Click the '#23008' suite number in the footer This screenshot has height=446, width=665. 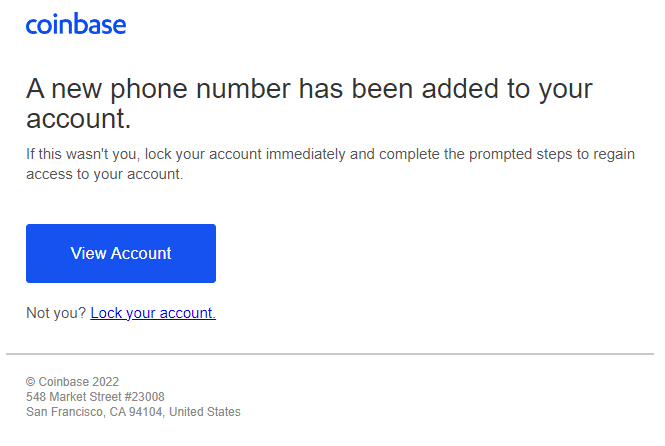[x=143, y=397]
